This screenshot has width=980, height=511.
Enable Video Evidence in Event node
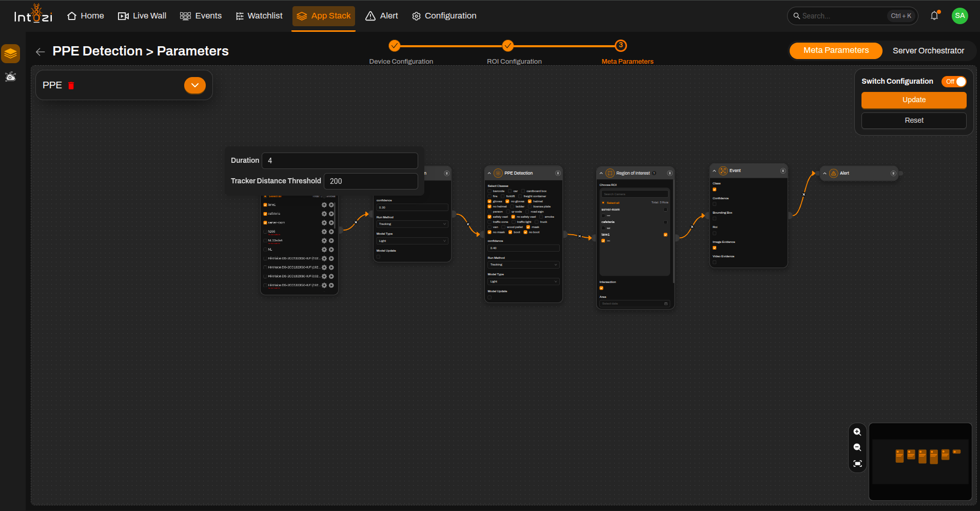pos(714,262)
